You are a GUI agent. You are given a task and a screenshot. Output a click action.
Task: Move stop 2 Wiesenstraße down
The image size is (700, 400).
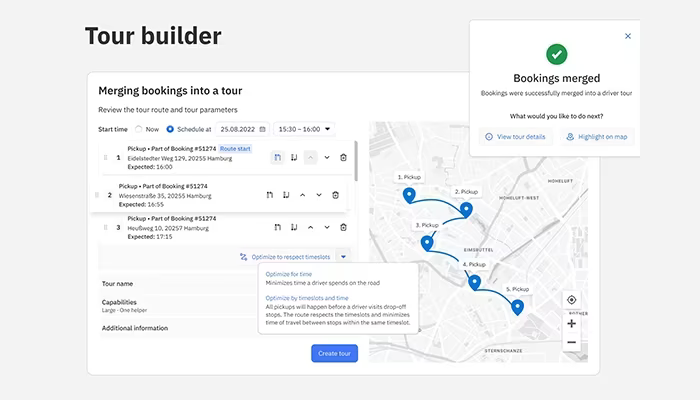tap(319, 195)
